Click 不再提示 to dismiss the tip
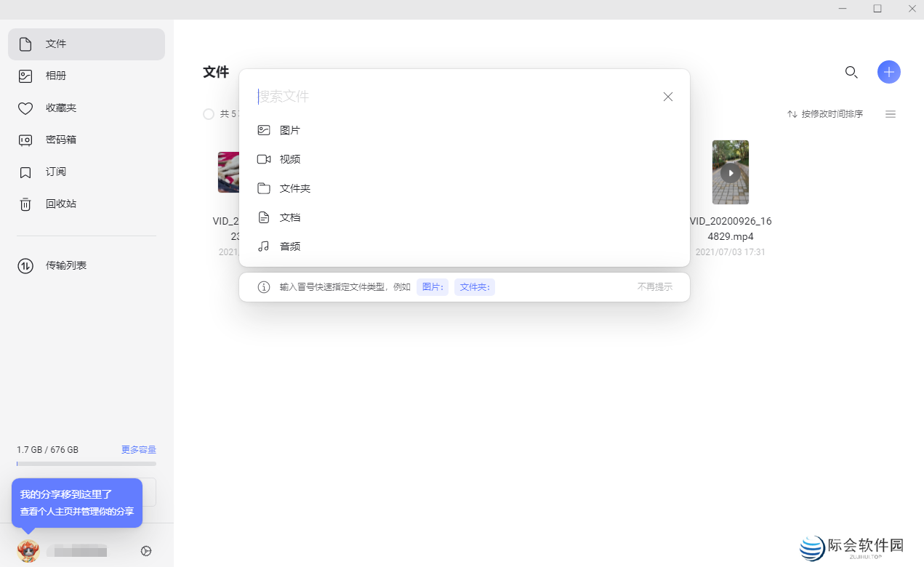The height and width of the screenshot is (567, 924). point(654,286)
